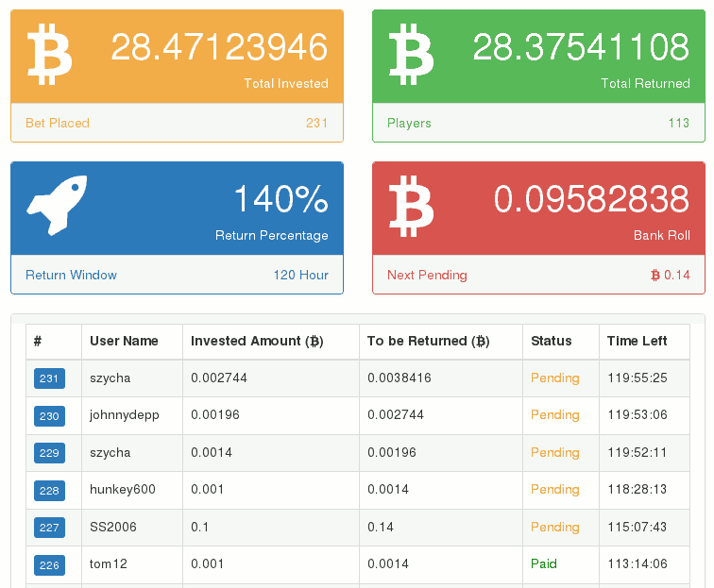Click the 120 Hour value

pyautogui.click(x=300, y=275)
